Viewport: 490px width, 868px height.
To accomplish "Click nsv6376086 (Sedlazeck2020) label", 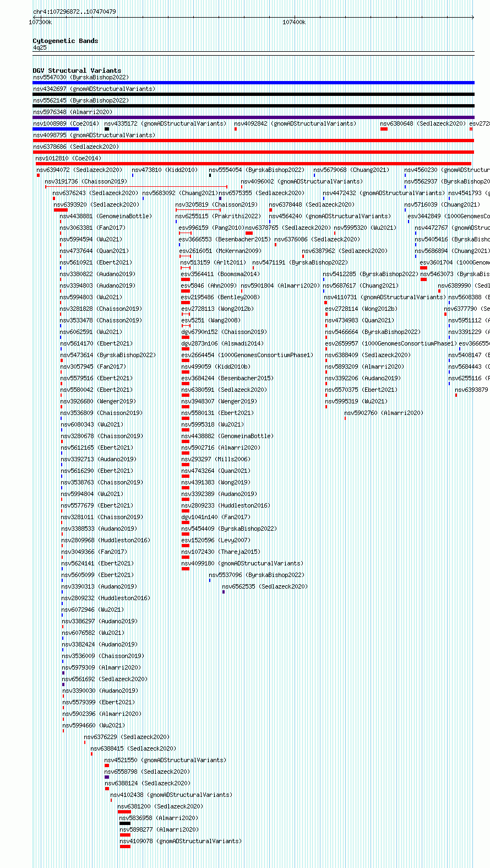I will [x=317, y=240].
